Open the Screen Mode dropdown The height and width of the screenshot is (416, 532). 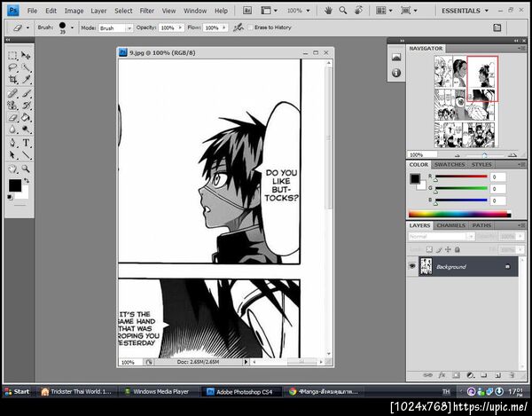[x=409, y=11]
